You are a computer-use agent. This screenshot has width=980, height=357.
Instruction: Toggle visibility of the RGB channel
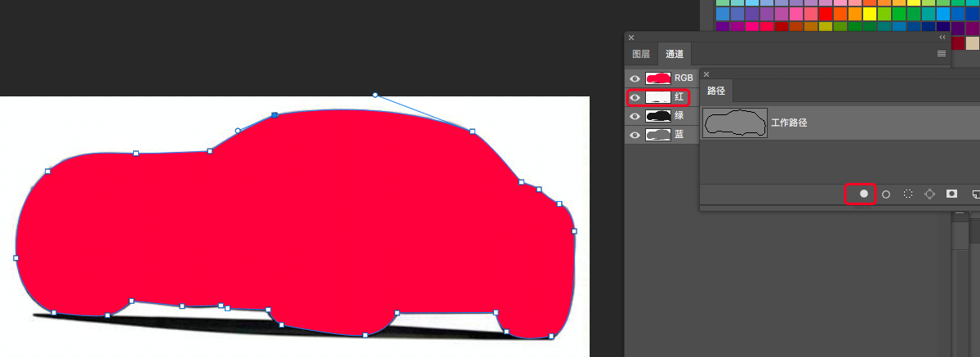[635, 78]
